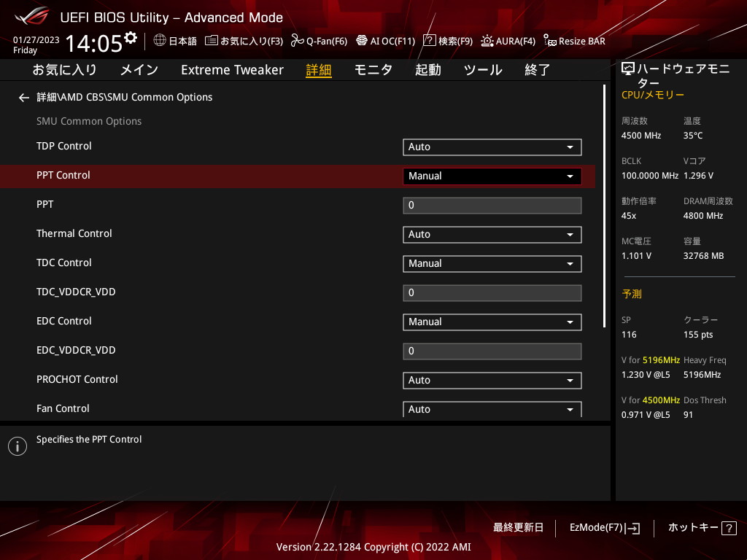
Task: Click the Q-Fan(F6) label
Action: pyautogui.click(x=327, y=41)
